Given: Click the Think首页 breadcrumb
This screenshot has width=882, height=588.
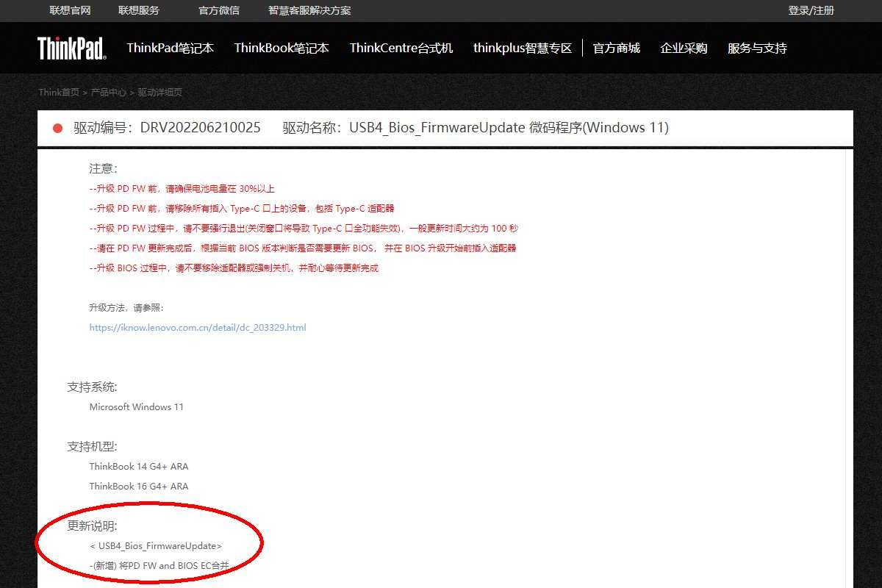Looking at the screenshot, I should coord(59,93).
